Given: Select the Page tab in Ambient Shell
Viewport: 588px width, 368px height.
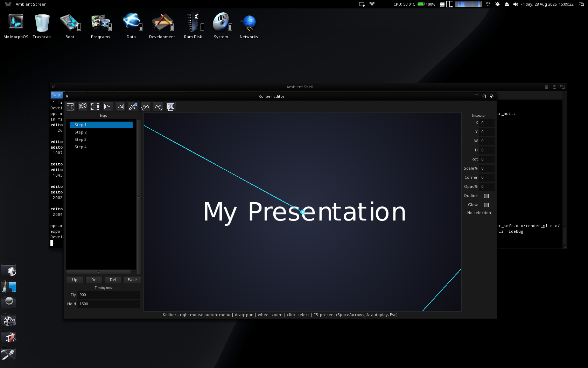Looking at the screenshot, I should 56,95.
